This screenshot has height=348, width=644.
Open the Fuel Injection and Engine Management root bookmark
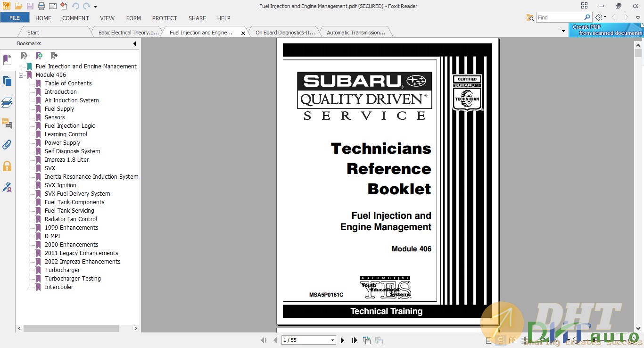tap(86, 66)
